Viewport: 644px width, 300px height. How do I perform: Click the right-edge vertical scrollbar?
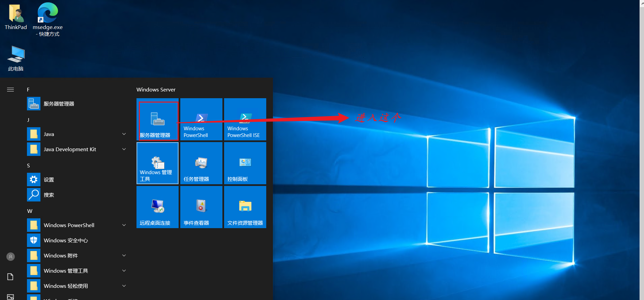pos(642,150)
